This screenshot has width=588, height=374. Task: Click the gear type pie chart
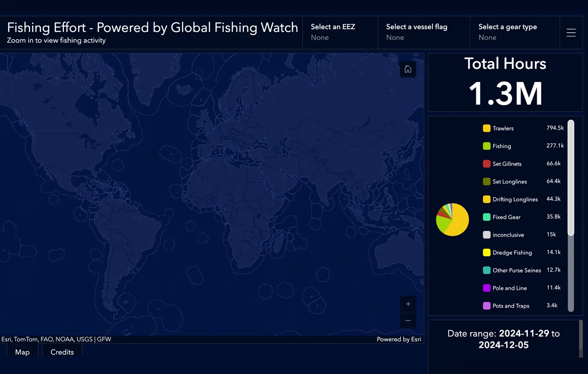pyautogui.click(x=452, y=220)
